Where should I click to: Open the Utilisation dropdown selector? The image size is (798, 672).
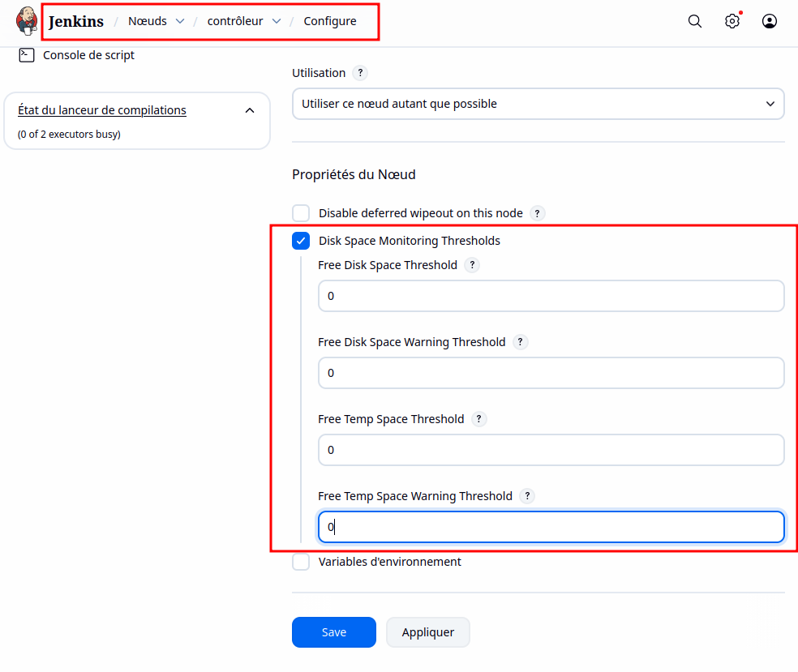pos(538,104)
